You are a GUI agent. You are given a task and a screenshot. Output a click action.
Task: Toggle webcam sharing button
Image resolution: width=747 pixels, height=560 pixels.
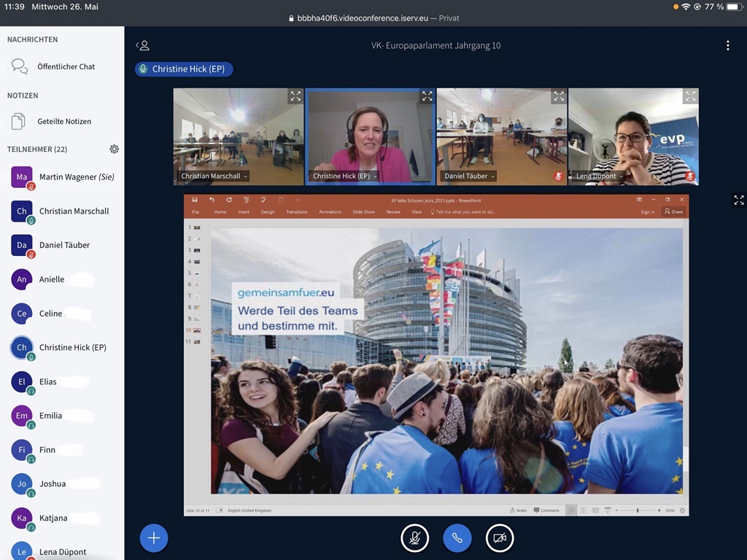(500, 538)
